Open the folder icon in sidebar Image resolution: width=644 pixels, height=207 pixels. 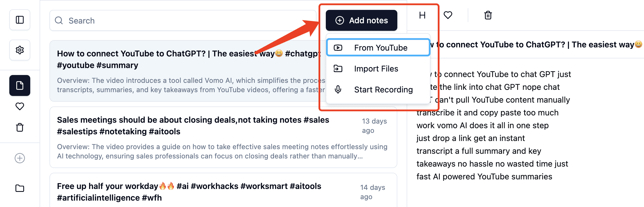[x=20, y=188]
